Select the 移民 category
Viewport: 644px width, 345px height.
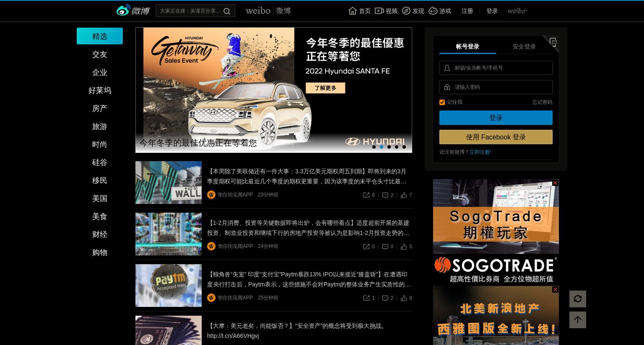point(100,180)
